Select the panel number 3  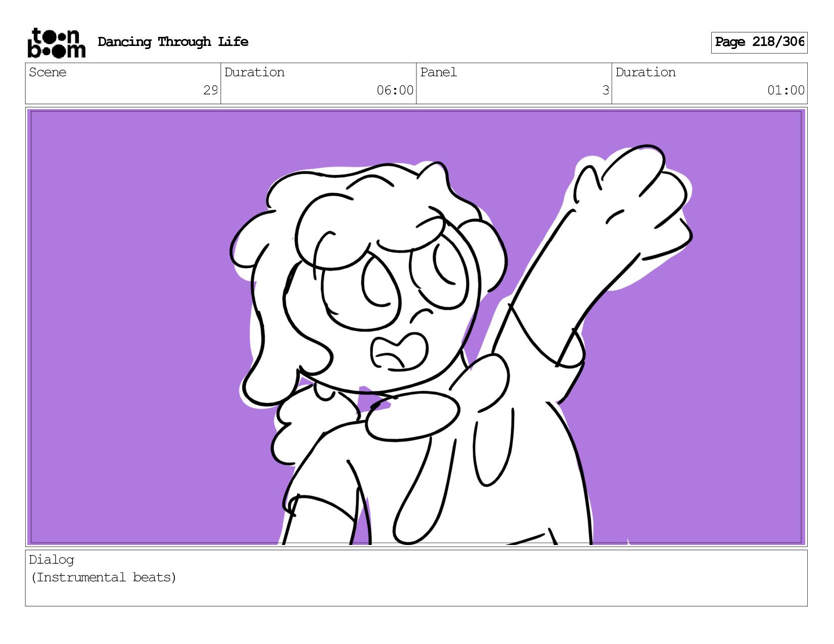(606, 90)
